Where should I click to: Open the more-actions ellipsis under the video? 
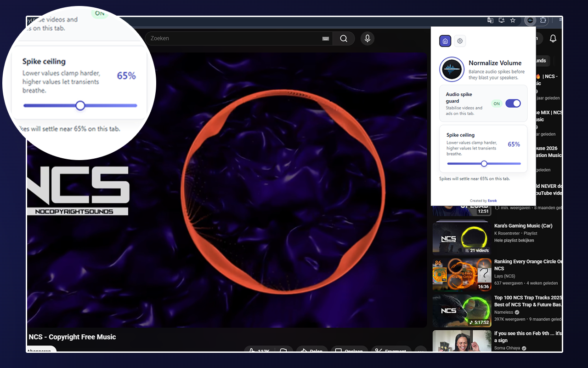[x=420, y=351]
